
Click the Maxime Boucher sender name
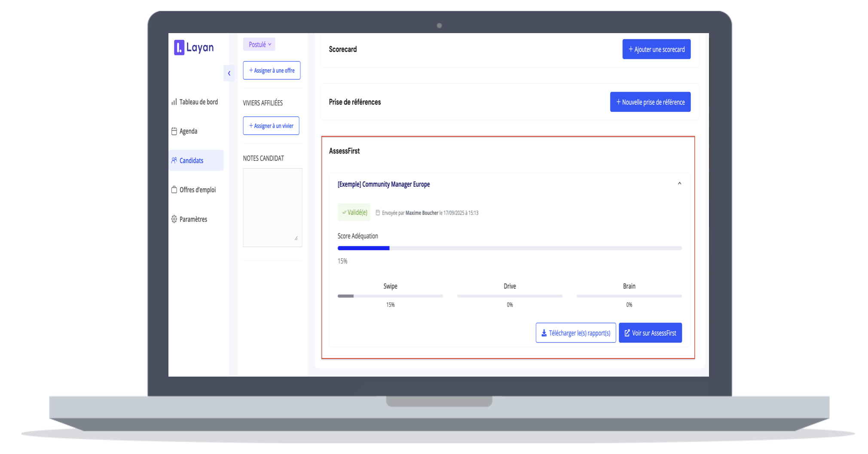pos(422,213)
